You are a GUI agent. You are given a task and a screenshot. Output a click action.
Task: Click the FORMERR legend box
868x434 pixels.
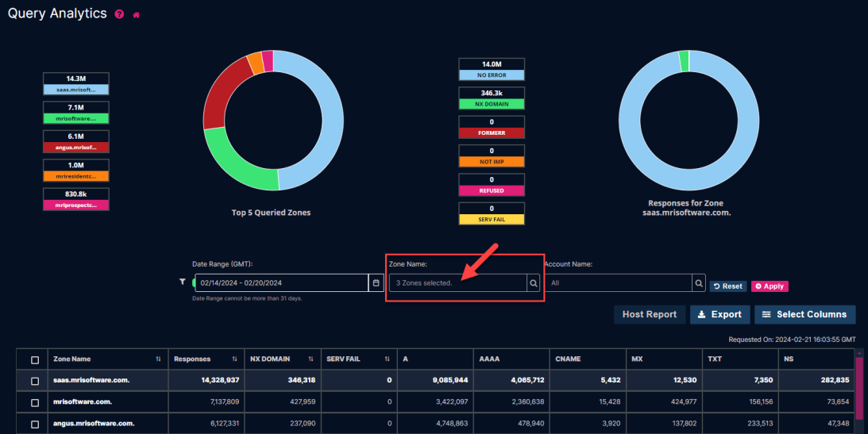pyautogui.click(x=492, y=127)
